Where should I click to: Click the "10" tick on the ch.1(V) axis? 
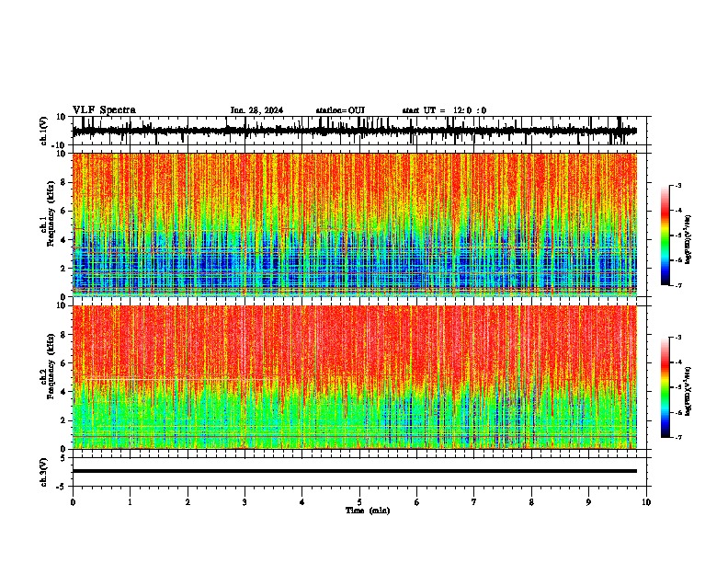tap(62, 117)
